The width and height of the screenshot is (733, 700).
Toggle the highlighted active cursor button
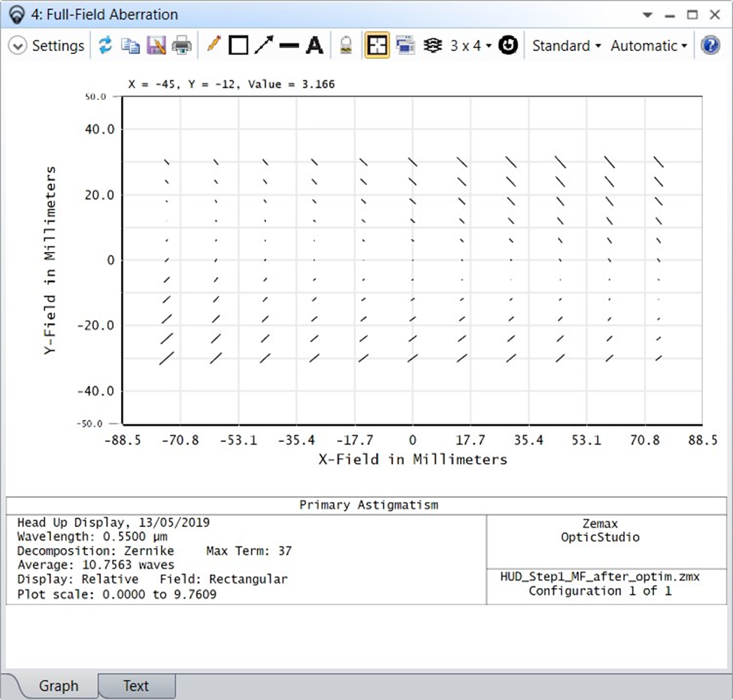pos(377,46)
